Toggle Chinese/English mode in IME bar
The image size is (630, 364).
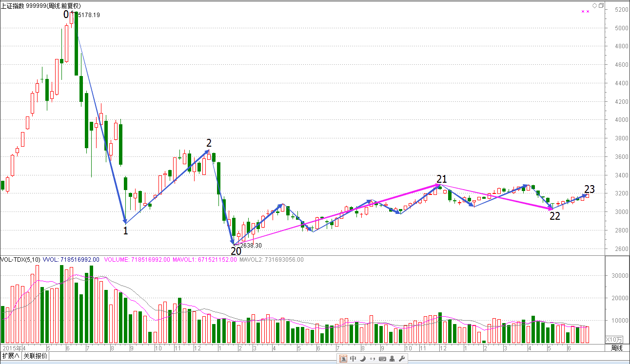pyautogui.click(x=354, y=359)
